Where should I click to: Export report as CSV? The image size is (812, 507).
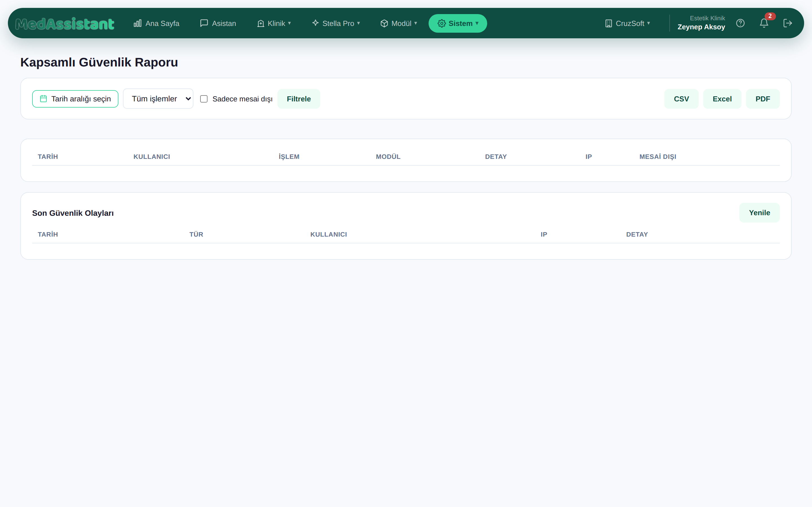click(x=681, y=99)
